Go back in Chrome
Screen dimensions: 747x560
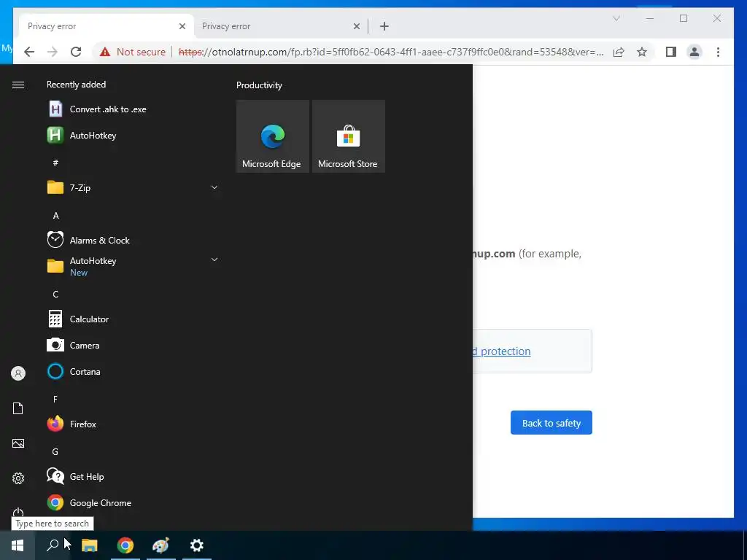click(29, 52)
